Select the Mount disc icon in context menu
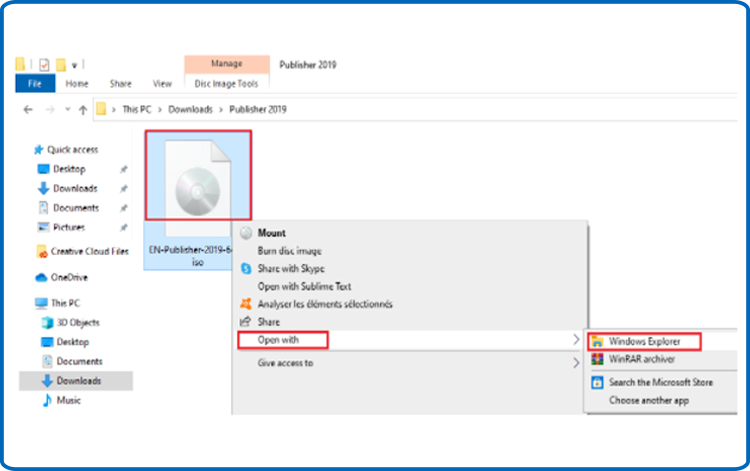 (x=246, y=233)
